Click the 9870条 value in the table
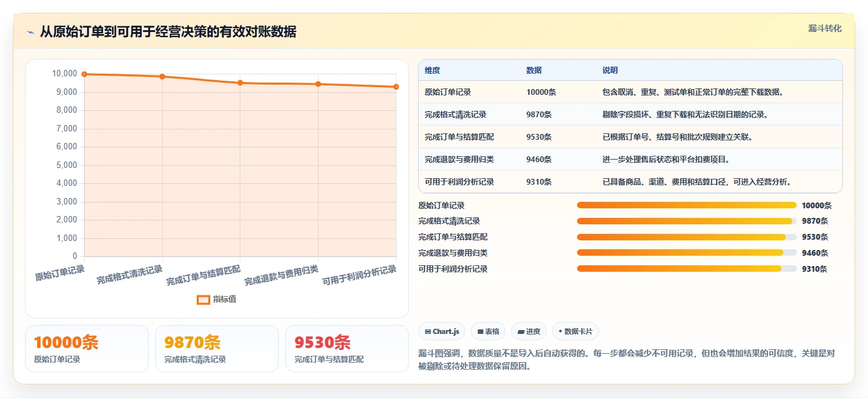The width and height of the screenshot is (868, 398). tap(538, 115)
